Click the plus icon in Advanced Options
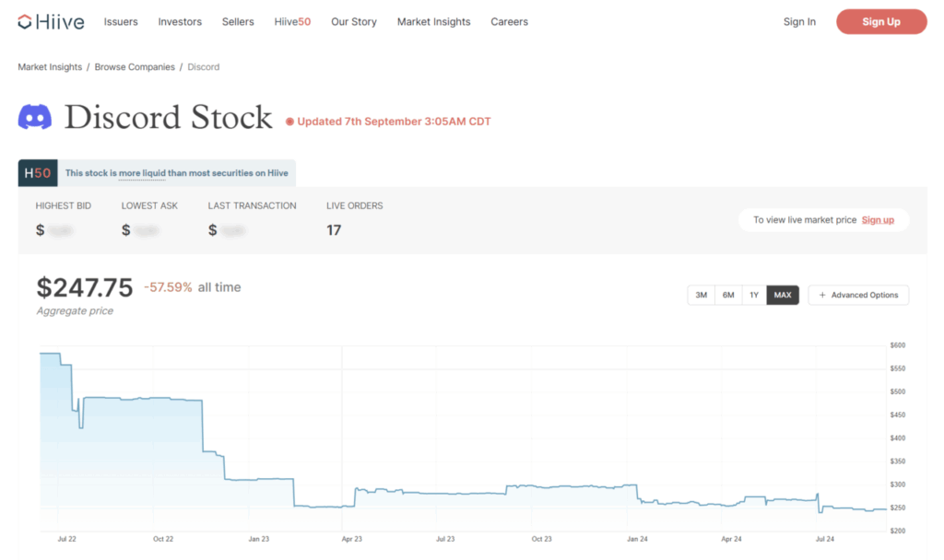 click(x=822, y=295)
